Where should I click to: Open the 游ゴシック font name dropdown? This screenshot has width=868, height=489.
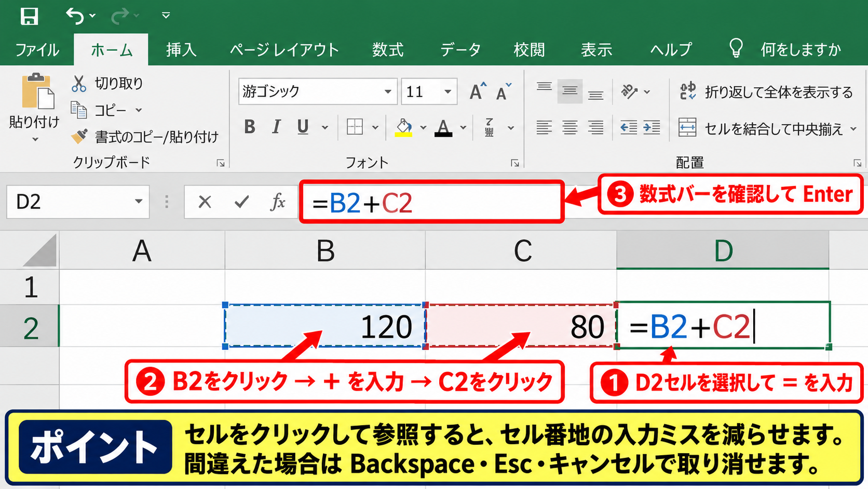(387, 92)
